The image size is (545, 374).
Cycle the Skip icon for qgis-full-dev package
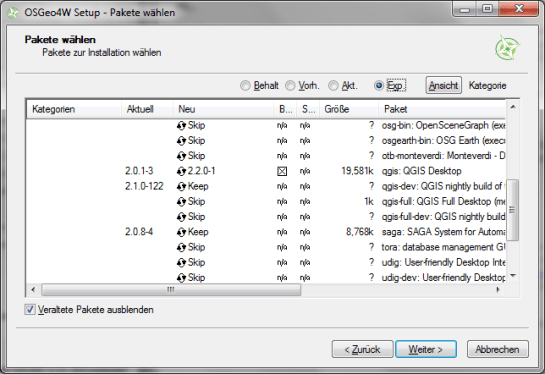pos(181,217)
